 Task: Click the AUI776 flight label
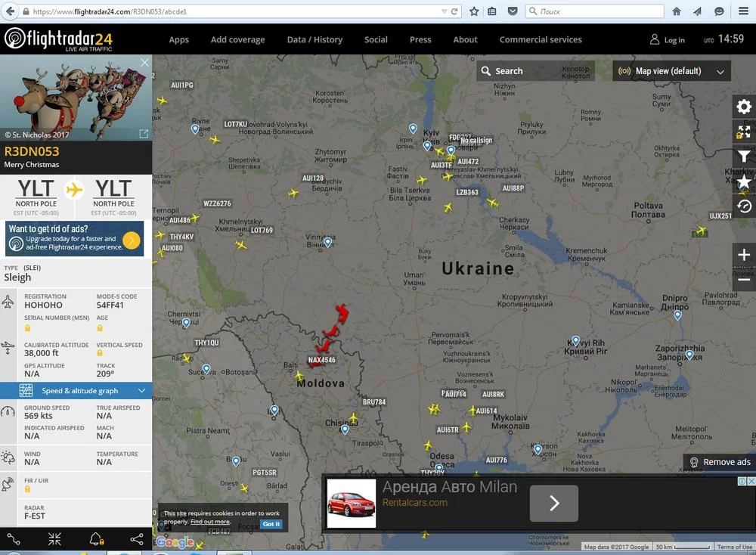pos(497,460)
